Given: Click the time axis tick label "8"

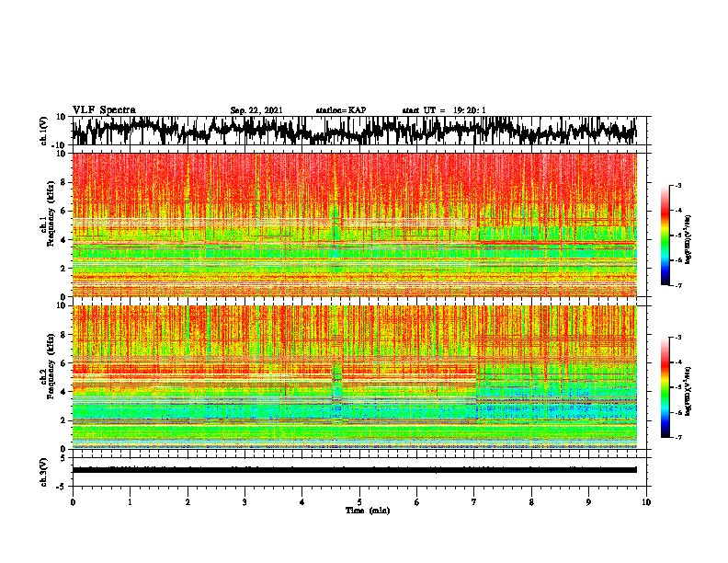Looking at the screenshot, I should [x=531, y=502].
